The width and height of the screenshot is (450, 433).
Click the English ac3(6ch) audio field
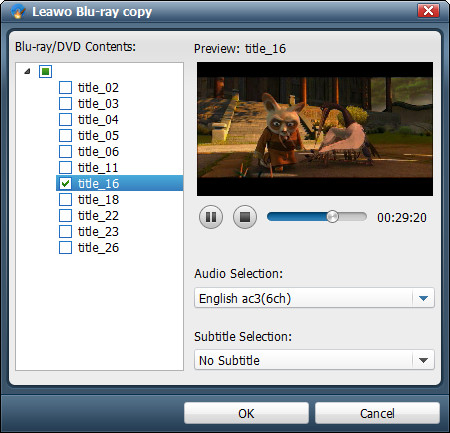coord(314,298)
